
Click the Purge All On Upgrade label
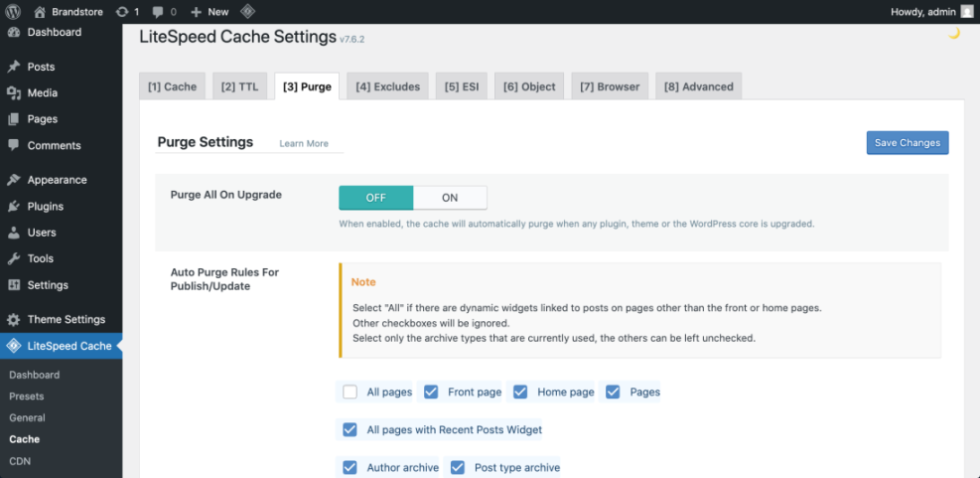[x=226, y=195]
